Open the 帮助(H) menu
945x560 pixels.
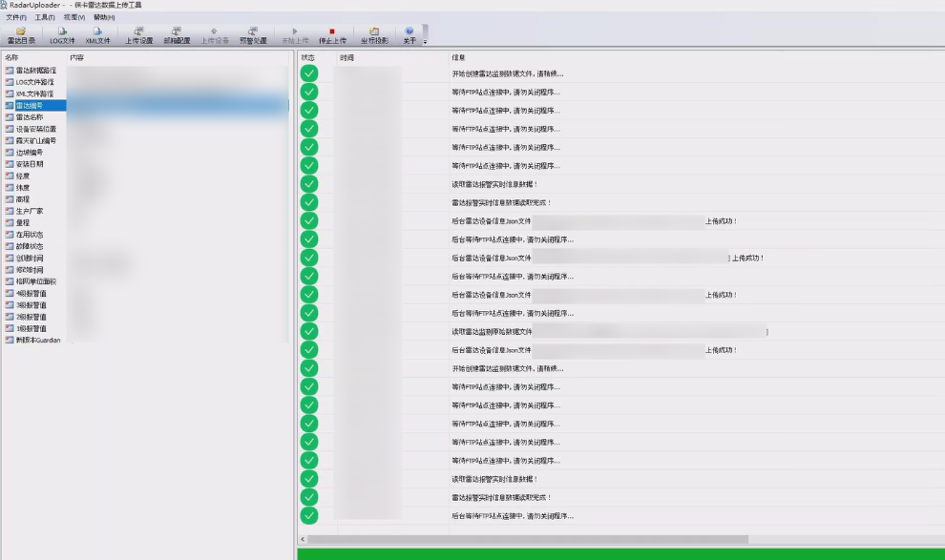click(x=104, y=17)
